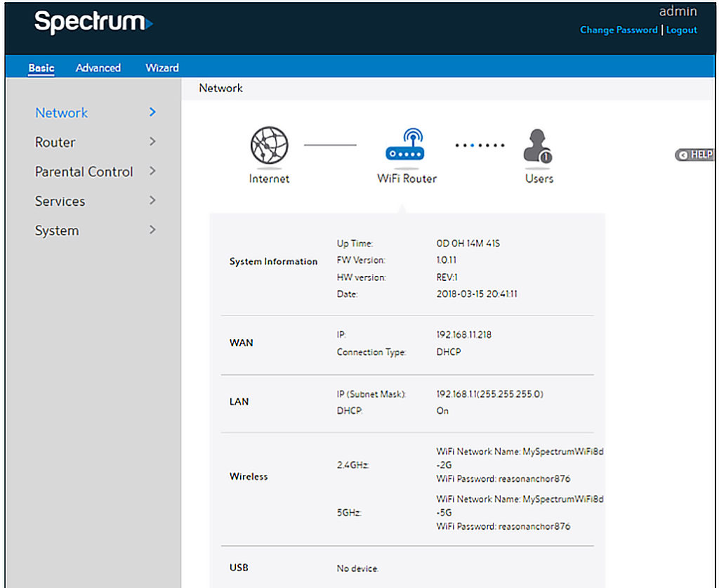Viewport: 719px width, 588px height.
Task: Select Router in the sidebar
Action: click(x=55, y=142)
